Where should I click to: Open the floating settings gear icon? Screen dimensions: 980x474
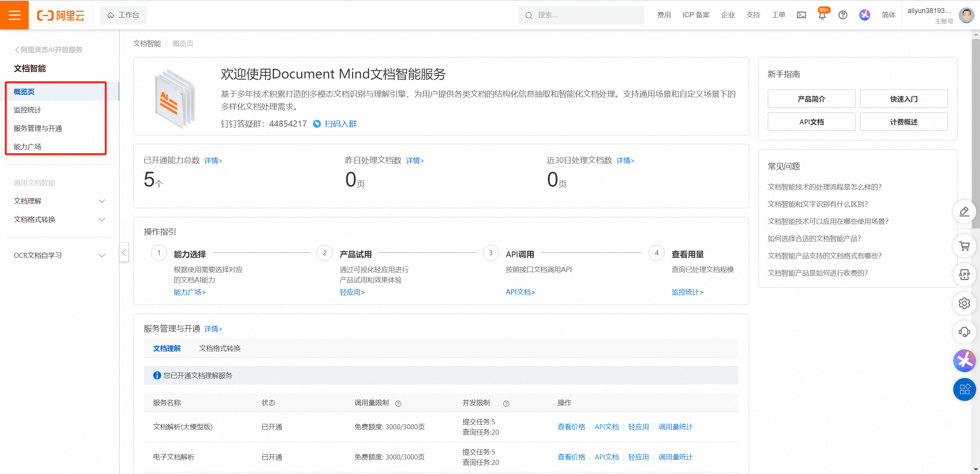964,303
